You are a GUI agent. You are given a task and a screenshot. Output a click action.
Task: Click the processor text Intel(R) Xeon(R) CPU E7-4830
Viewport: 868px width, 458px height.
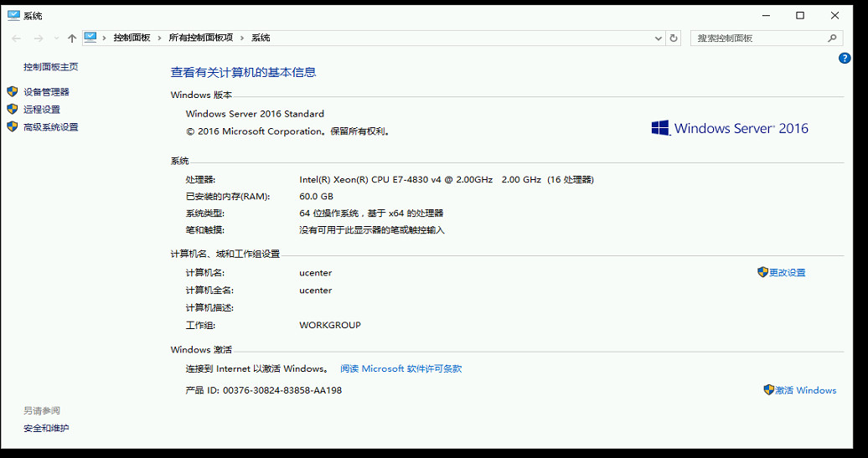[x=447, y=180]
